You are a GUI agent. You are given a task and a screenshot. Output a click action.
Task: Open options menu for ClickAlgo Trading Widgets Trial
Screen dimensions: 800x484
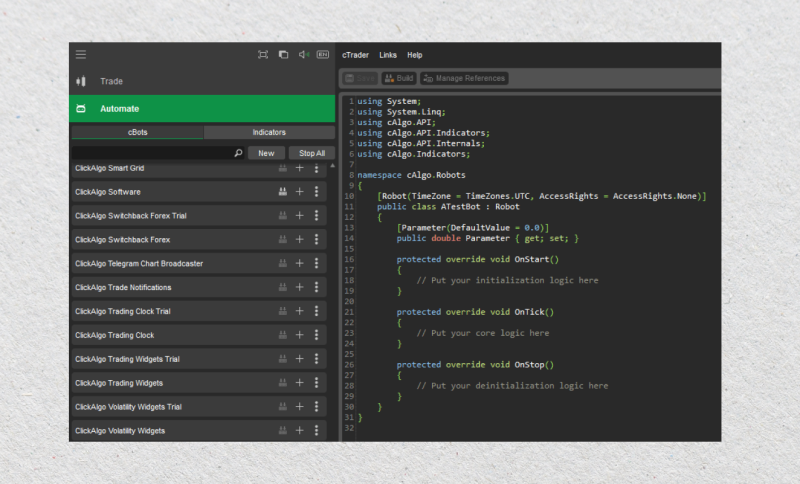(316, 359)
